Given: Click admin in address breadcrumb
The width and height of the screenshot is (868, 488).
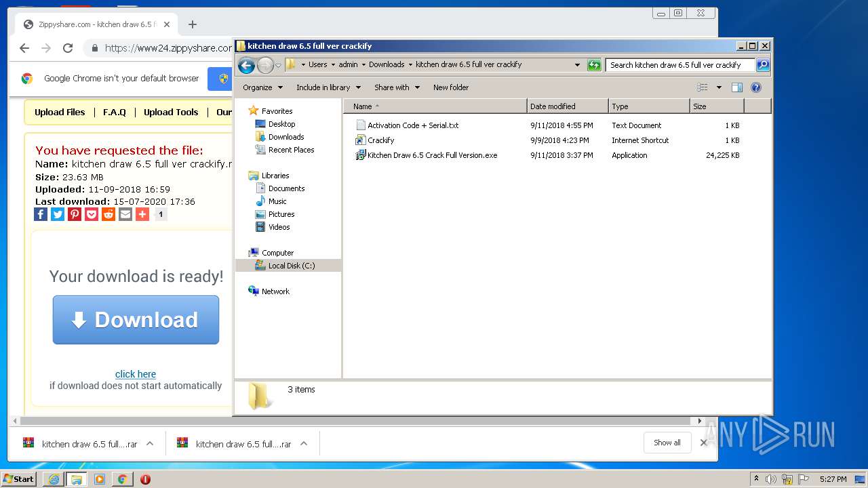Looking at the screenshot, I should tap(348, 65).
